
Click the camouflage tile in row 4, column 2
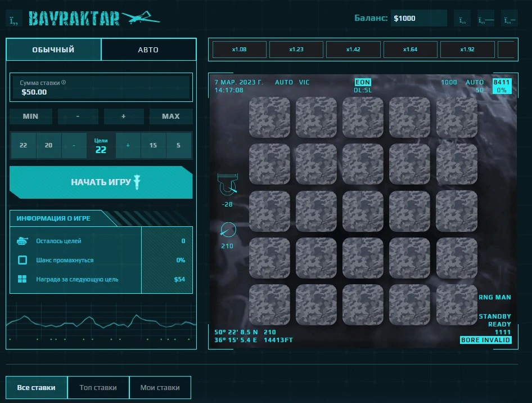coord(316,258)
